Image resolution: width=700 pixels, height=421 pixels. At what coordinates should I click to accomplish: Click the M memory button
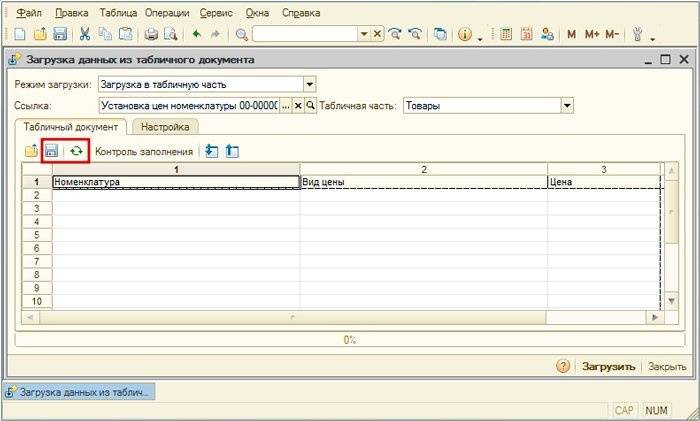pyautogui.click(x=571, y=34)
